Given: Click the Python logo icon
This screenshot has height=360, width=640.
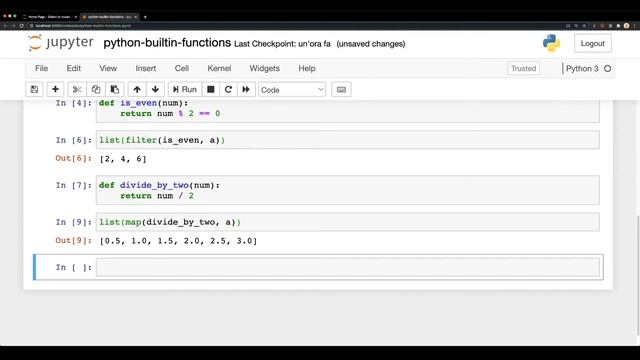Looking at the screenshot, I should coord(551,43).
